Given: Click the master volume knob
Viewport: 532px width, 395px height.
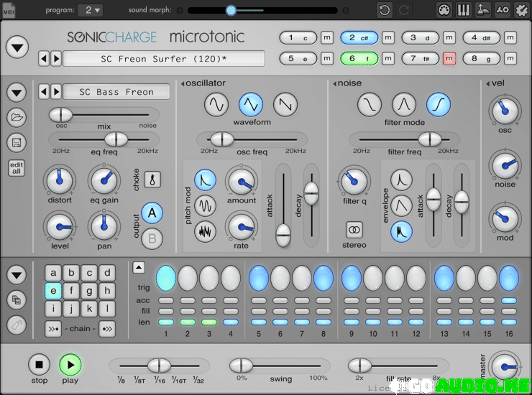Looking at the screenshot, I should [505, 366].
